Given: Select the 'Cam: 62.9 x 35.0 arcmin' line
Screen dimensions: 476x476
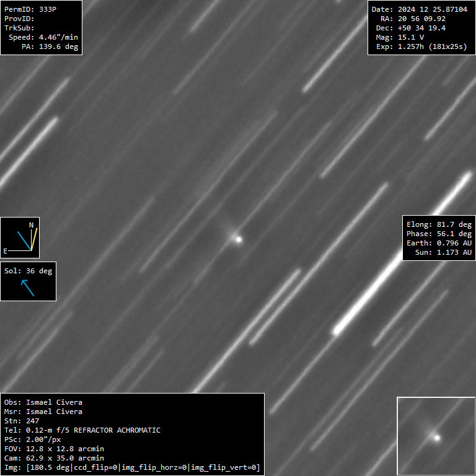Looking at the screenshot, I should (54, 458).
